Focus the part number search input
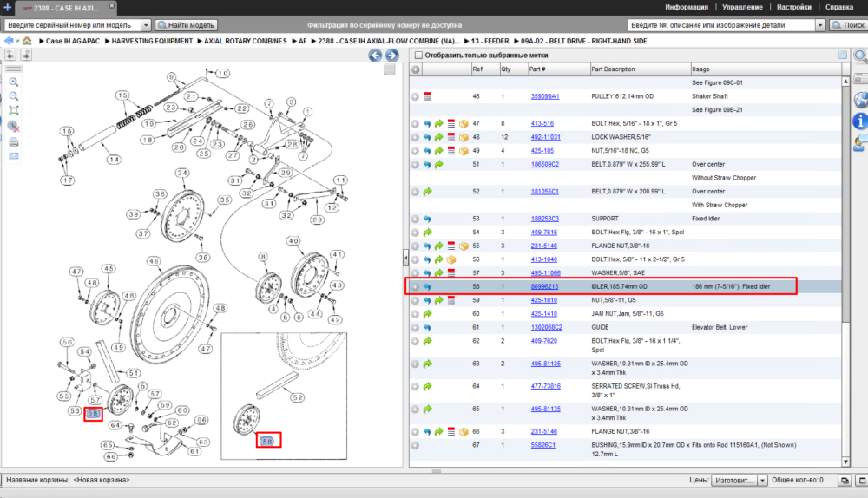The height and width of the screenshot is (498, 868). pos(722,25)
